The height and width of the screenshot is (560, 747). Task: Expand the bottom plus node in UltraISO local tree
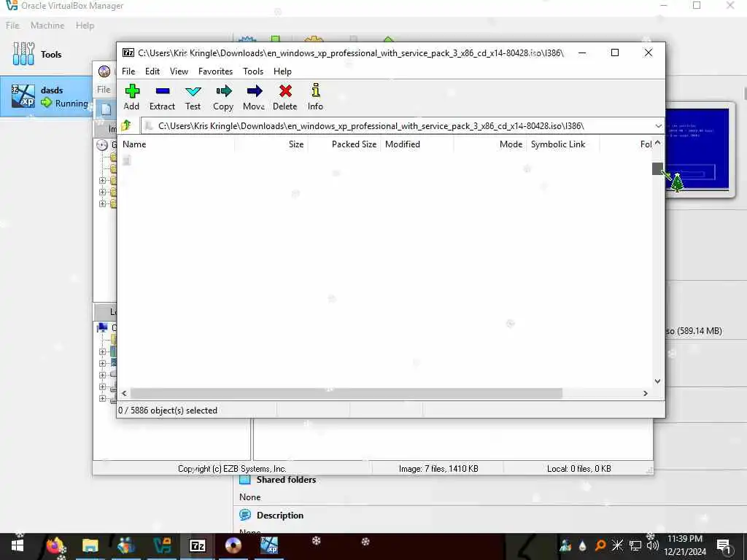click(x=102, y=399)
